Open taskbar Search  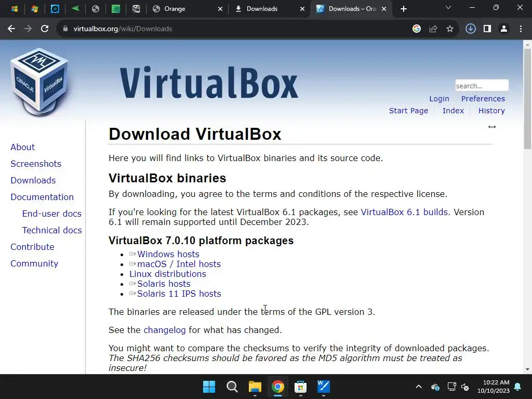tap(232, 387)
